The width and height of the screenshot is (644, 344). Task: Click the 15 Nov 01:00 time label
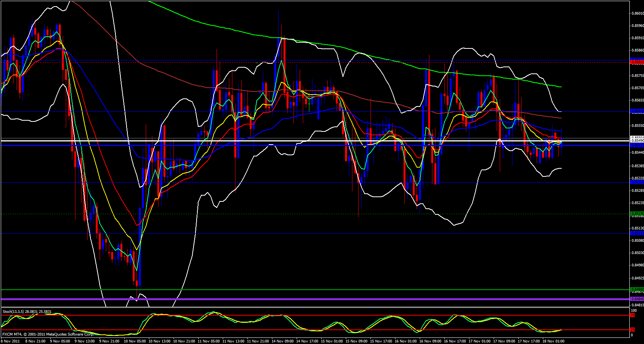[331, 341]
